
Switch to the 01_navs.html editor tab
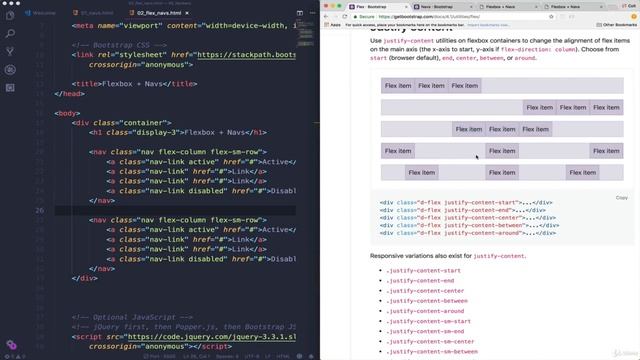[93, 13]
